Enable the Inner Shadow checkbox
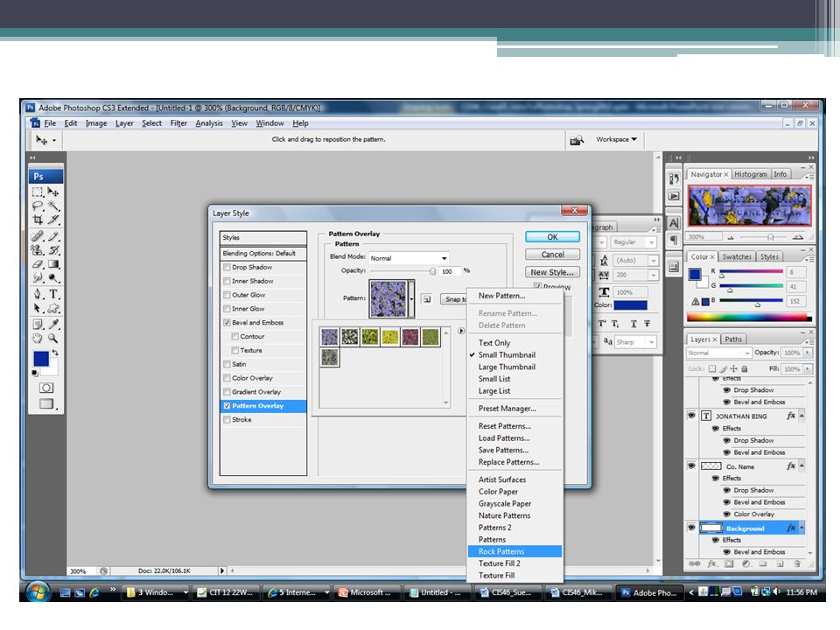The height and width of the screenshot is (630, 840). click(x=227, y=281)
